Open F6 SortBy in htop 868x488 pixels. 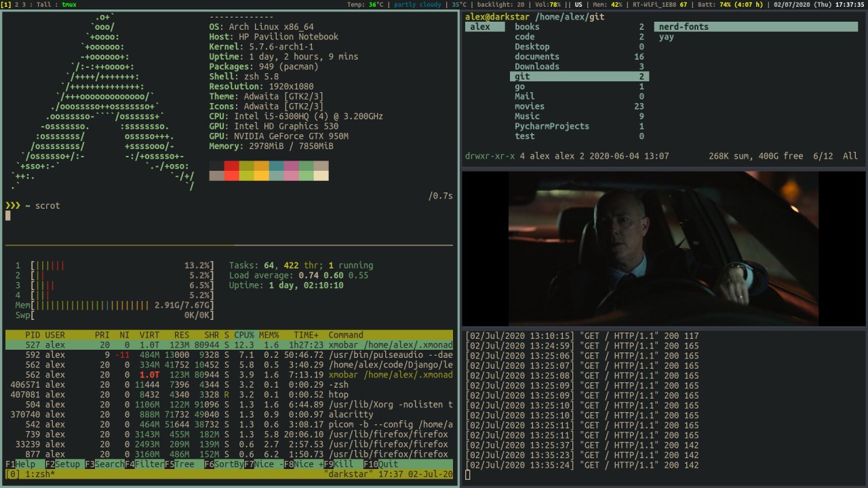click(224, 464)
